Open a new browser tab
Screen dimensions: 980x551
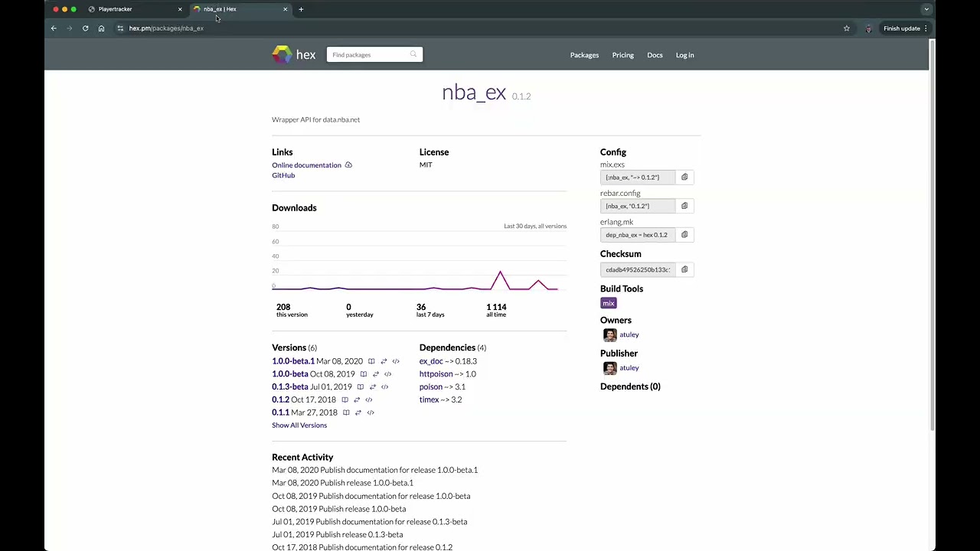tap(301, 9)
